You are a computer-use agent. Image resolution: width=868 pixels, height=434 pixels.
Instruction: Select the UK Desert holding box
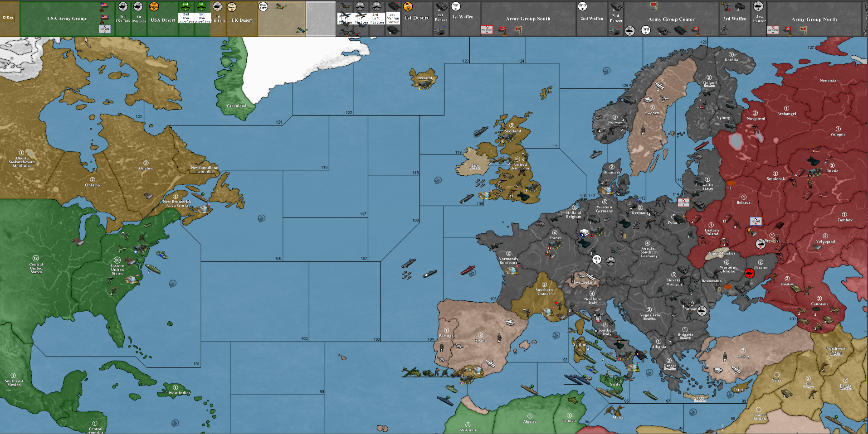242,20
